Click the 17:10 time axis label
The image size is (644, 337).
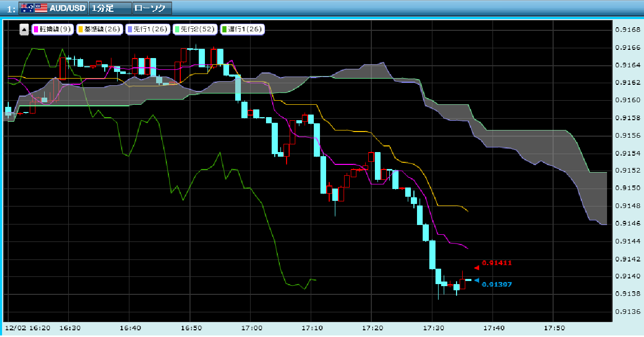(x=311, y=328)
